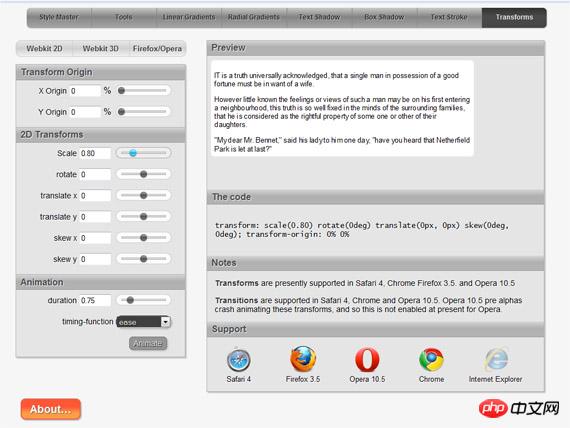Click the X Origin input field

click(85, 91)
